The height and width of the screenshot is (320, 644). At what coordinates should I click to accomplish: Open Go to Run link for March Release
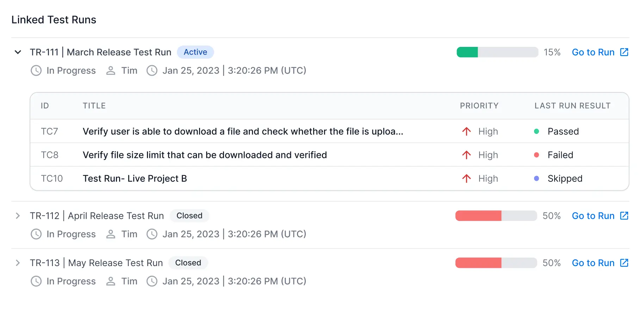pyautogui.click(x=593, y=52)
